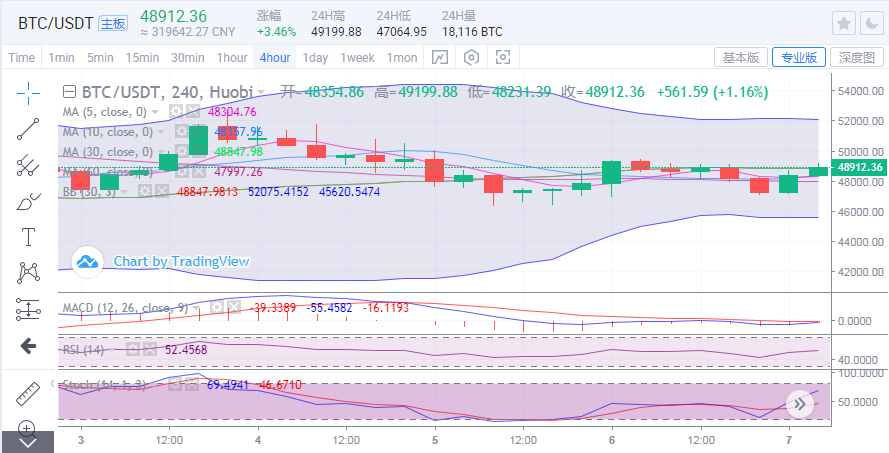Open Stoch indicator settings gear
889x453 pixels.
tap(175, 384)
